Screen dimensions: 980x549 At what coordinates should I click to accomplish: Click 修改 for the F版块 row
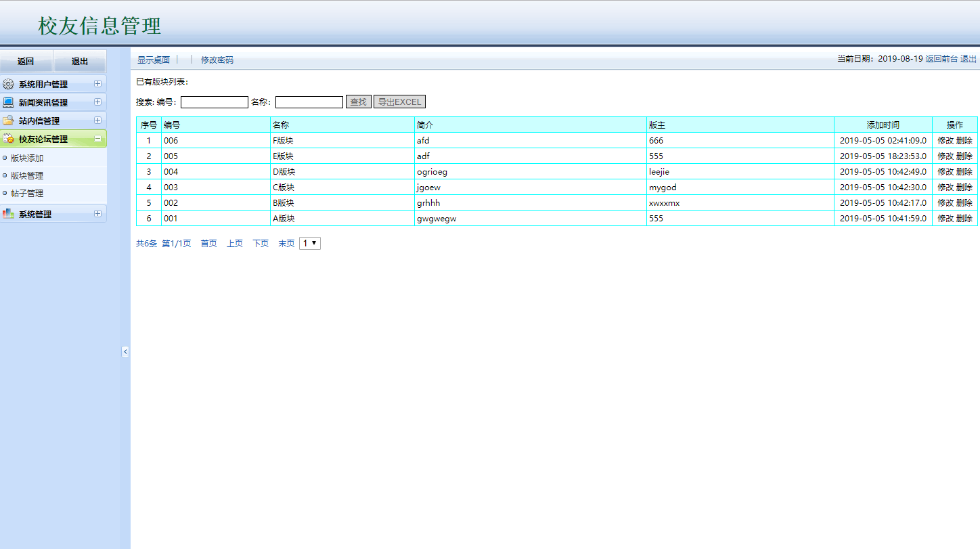coord(945,141)
